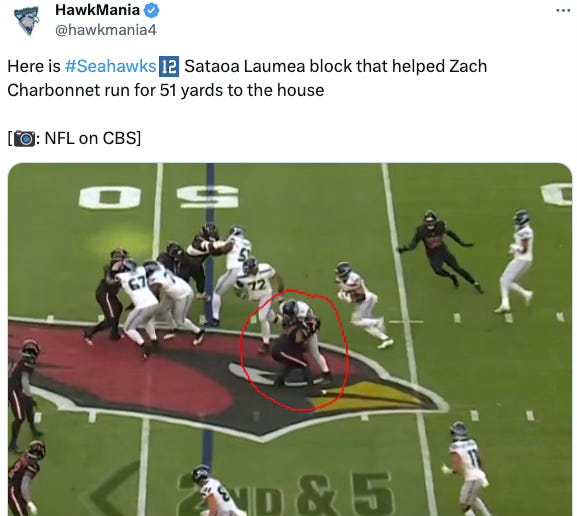The height and width of the screenshot is (516, 577).
Task: Click the camera emoji in the credit line
Action: coord(25,139)
